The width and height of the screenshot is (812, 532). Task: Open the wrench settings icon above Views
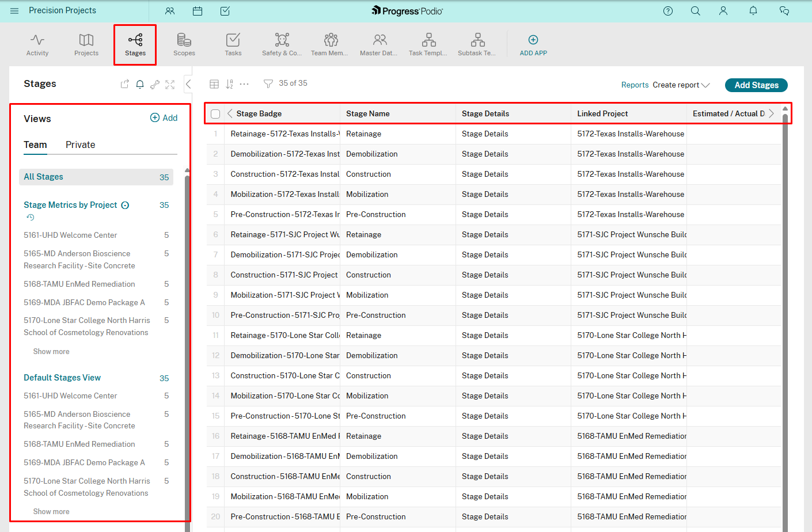154,83
